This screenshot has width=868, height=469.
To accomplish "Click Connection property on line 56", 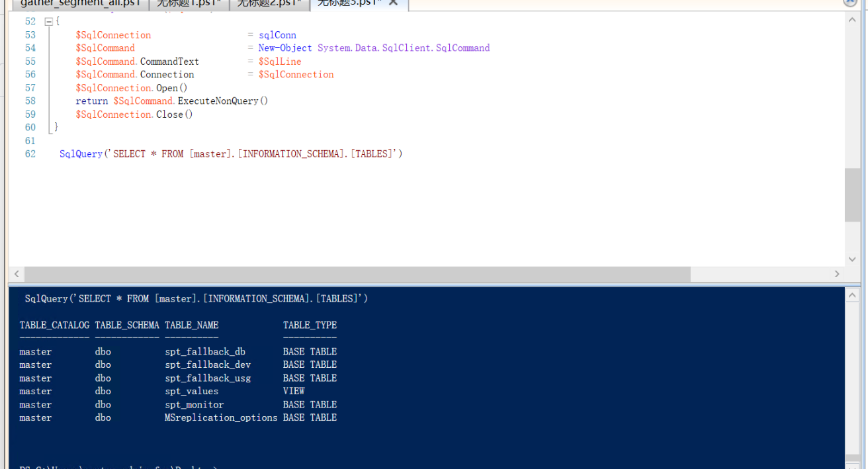I will click(x=167, y=75).
